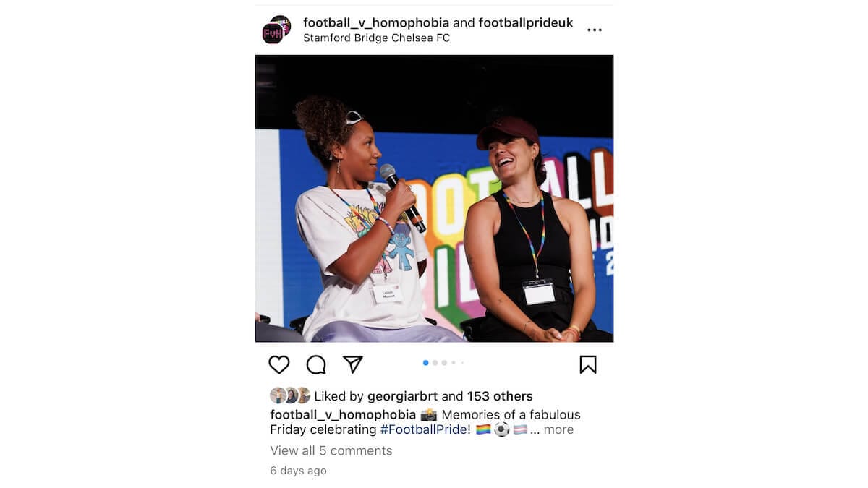Click the post photo of the panel
This screenshot has height=488, width=868.
click(x=434, y=199)
